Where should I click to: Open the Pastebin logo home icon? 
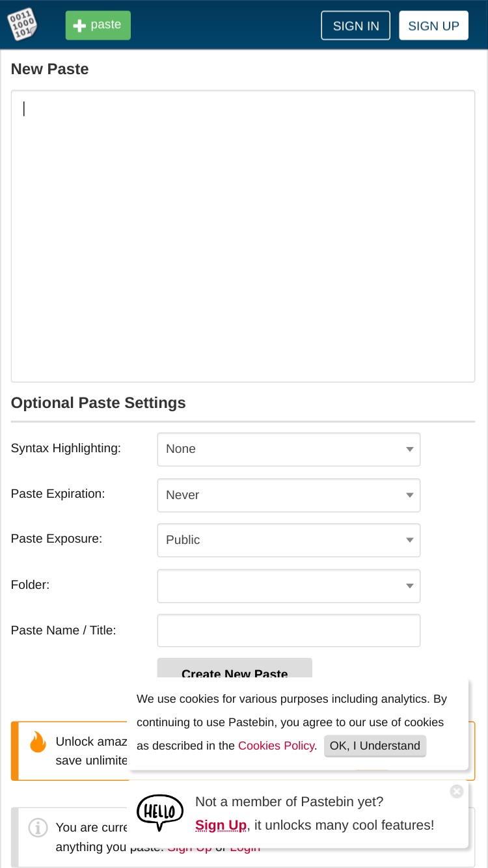(x=22, y=25)
